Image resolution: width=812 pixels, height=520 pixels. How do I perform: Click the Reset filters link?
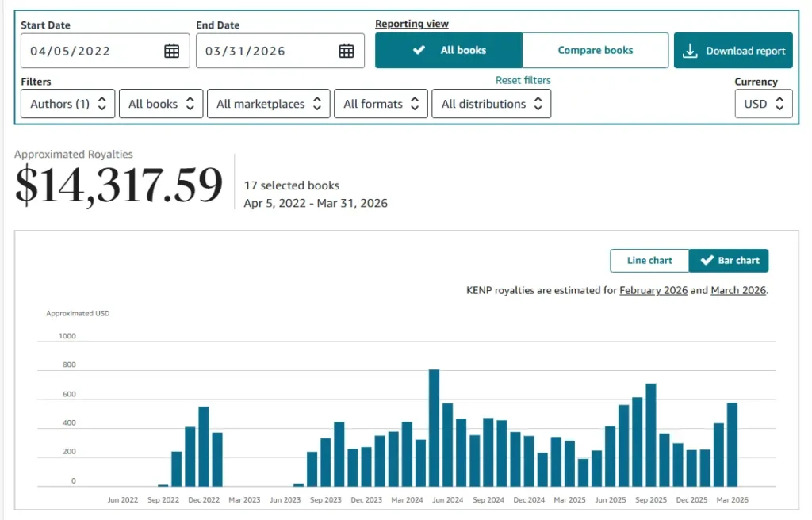[524, 80]
